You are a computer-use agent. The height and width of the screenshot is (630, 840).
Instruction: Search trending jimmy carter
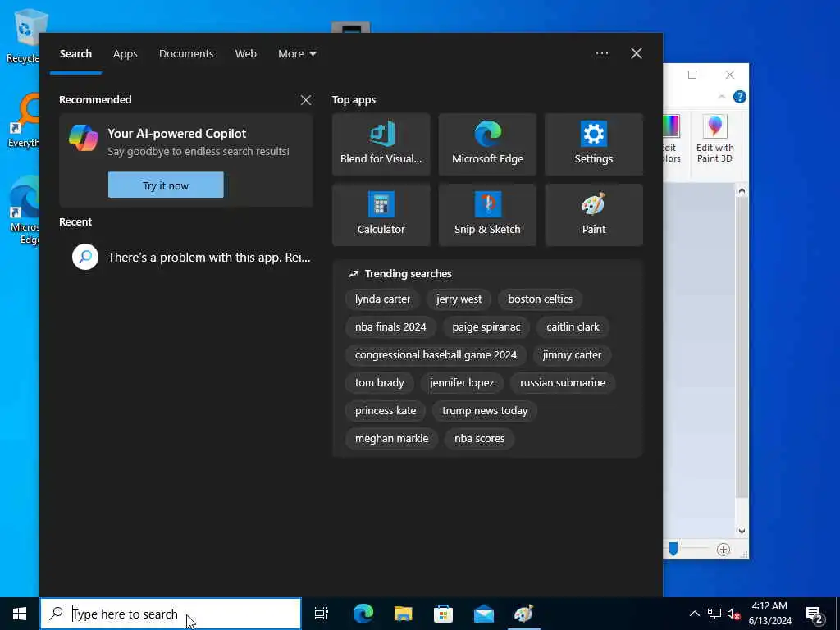572,354
